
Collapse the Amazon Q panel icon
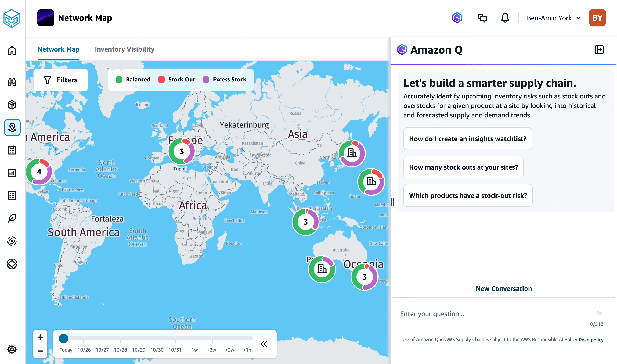[599, 50]
